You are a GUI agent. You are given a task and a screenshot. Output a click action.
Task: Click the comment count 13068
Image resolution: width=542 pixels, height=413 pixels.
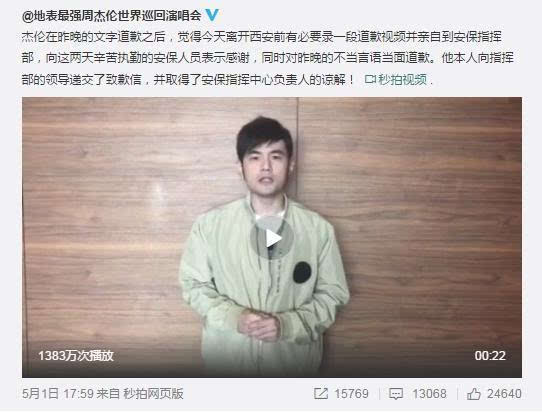click(x=429, y=394)
